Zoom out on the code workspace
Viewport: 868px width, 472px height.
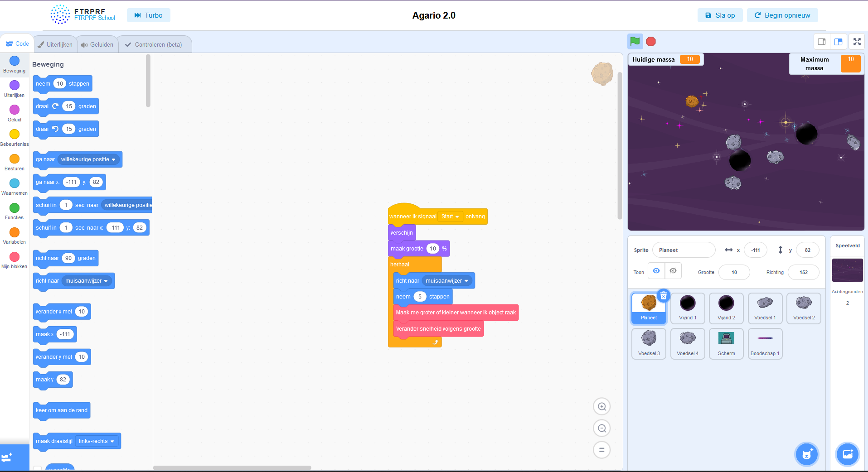[x=601, y=429]
